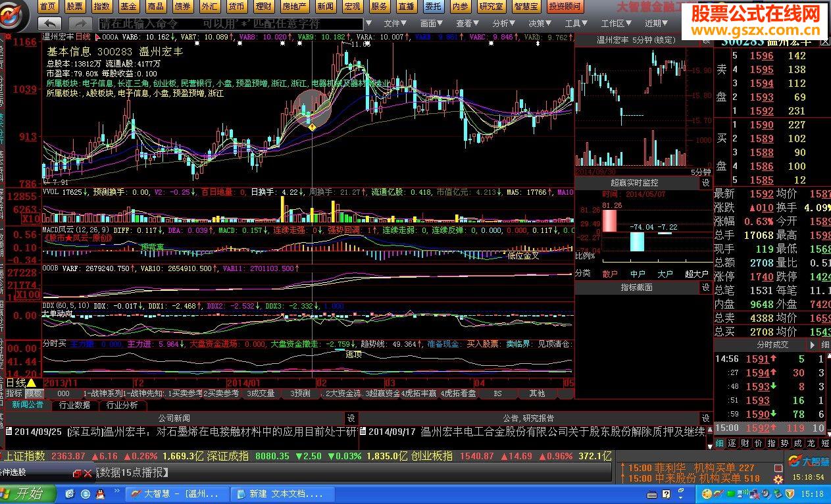
Task: Open the 2014/09/17 股东股份解除质押 notice
Action: click(537, 432)
